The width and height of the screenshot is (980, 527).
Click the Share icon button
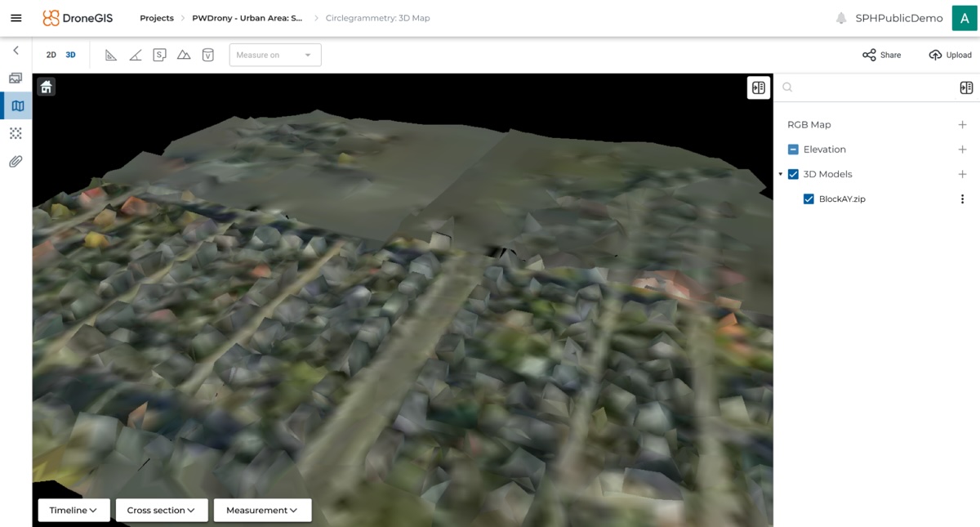tap(882, 55)
